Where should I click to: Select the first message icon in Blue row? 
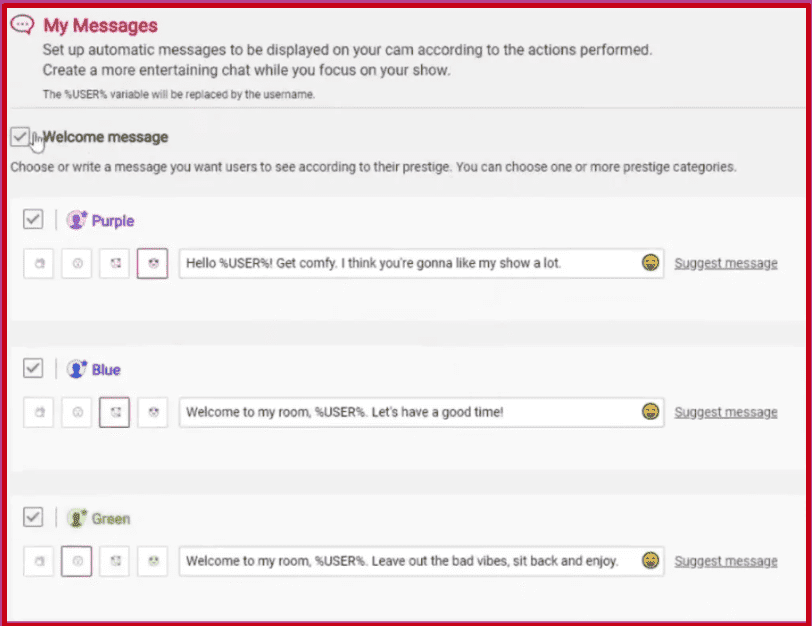[39, 412]
